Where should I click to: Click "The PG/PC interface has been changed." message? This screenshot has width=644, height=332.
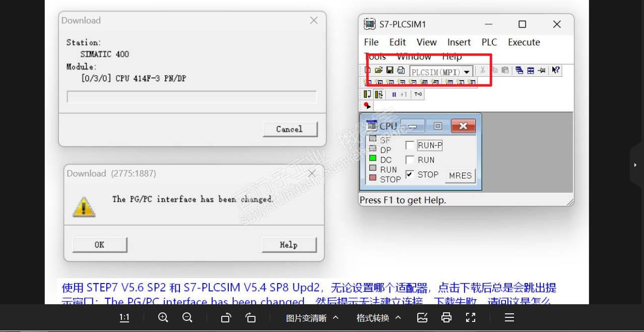pos(193,199)
